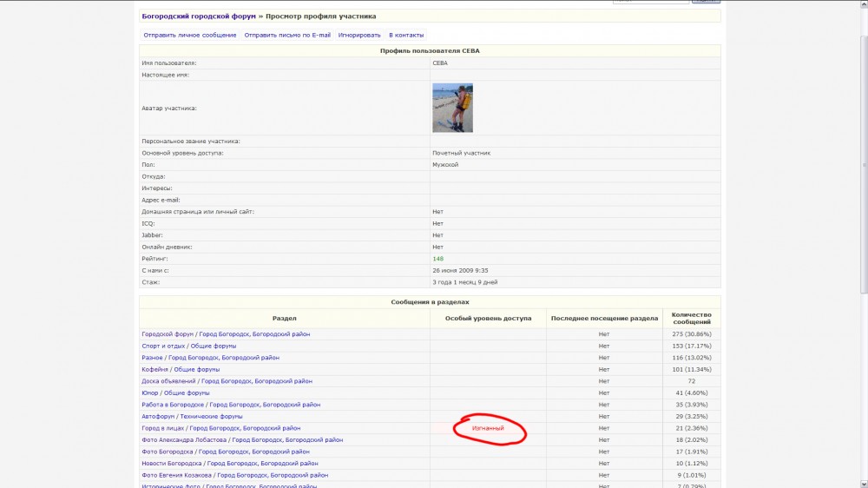Add user via В контакты
This screenshot has width=868, height=488.
click(406, 35)
